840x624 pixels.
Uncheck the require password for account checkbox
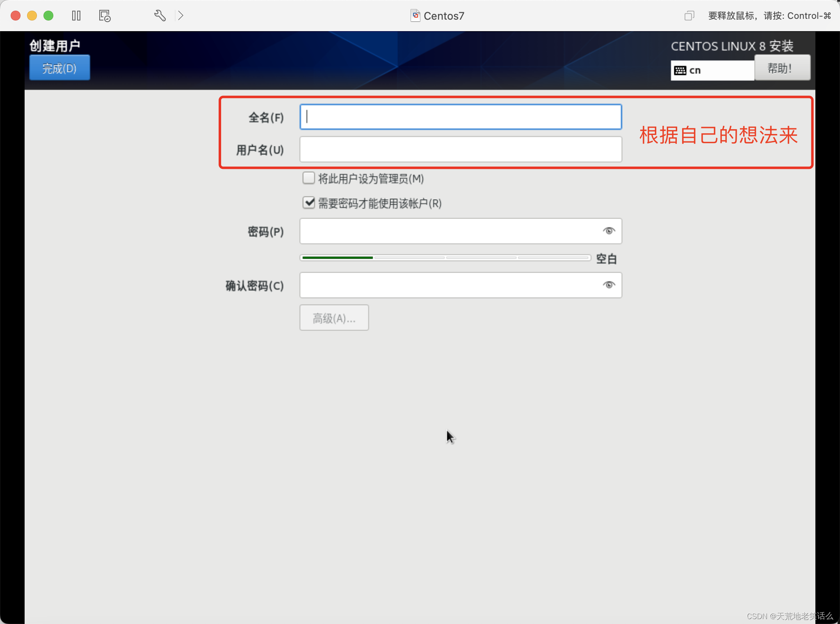[308, 203]
